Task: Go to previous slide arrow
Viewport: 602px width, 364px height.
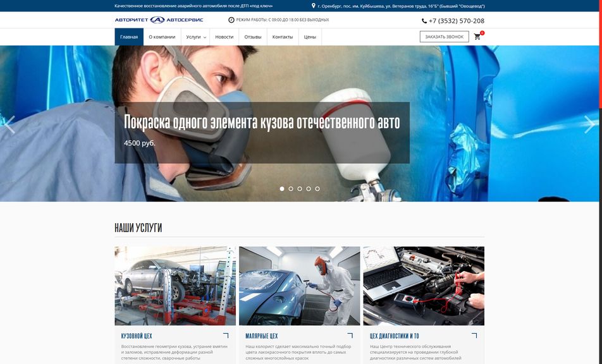Action: tap(9, 124)
